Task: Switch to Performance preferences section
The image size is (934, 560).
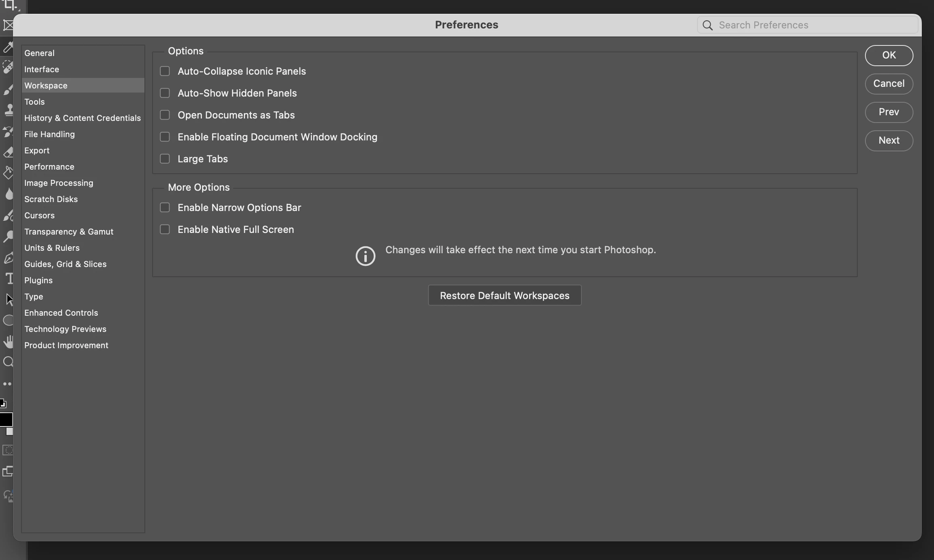Action: point(49,167)
